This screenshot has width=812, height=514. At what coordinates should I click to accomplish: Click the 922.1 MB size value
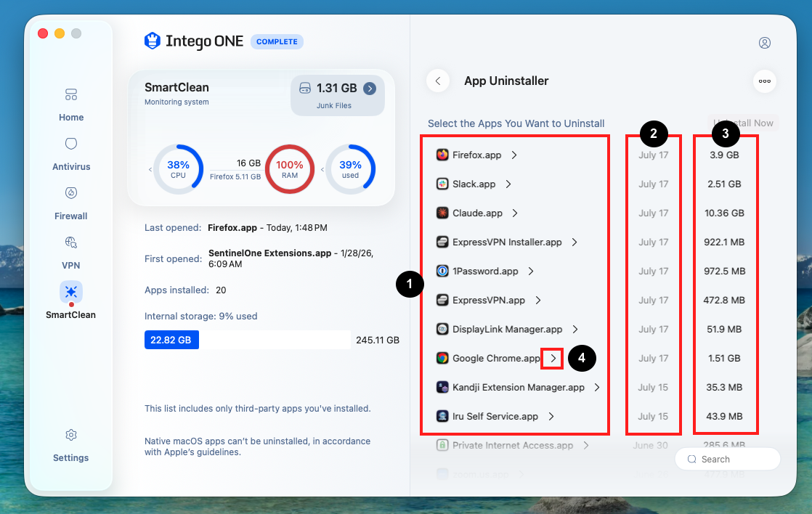tap(724, 242)
